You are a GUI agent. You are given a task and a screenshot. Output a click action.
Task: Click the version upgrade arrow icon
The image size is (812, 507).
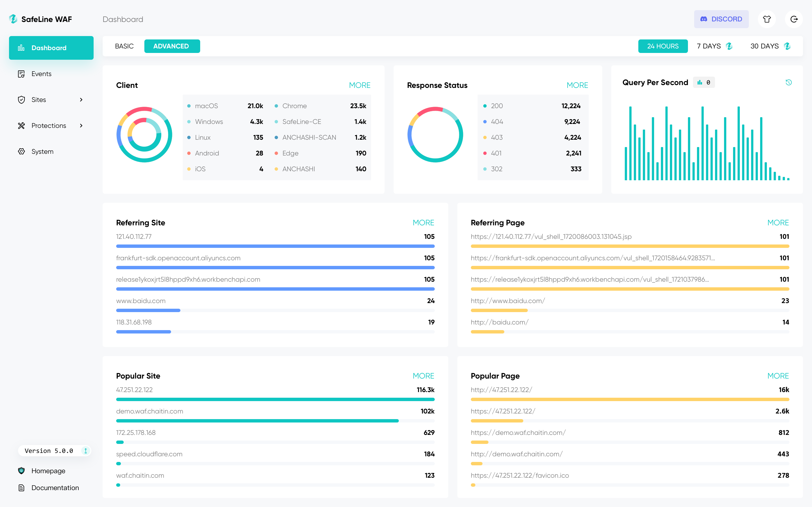(85, 451)
